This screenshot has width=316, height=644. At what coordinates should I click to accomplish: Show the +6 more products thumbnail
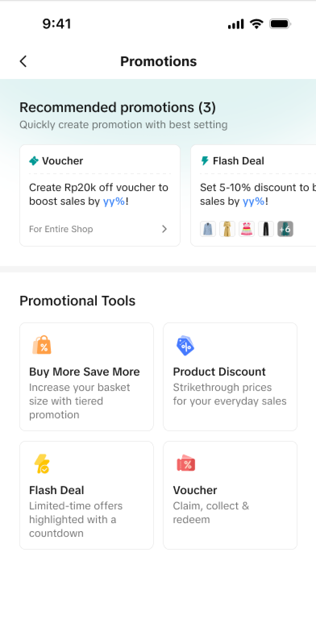(x=285, y=229)
